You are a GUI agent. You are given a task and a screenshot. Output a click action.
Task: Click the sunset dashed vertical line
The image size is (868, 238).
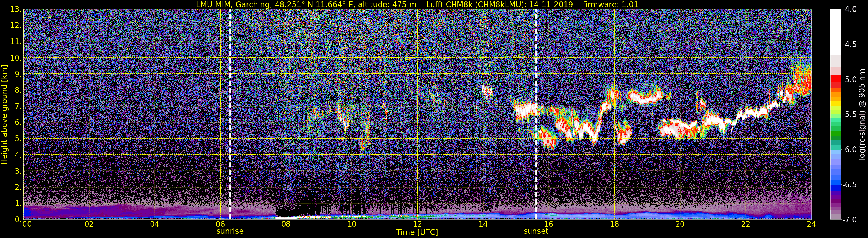pyautogui.click(x=536, y=114)
